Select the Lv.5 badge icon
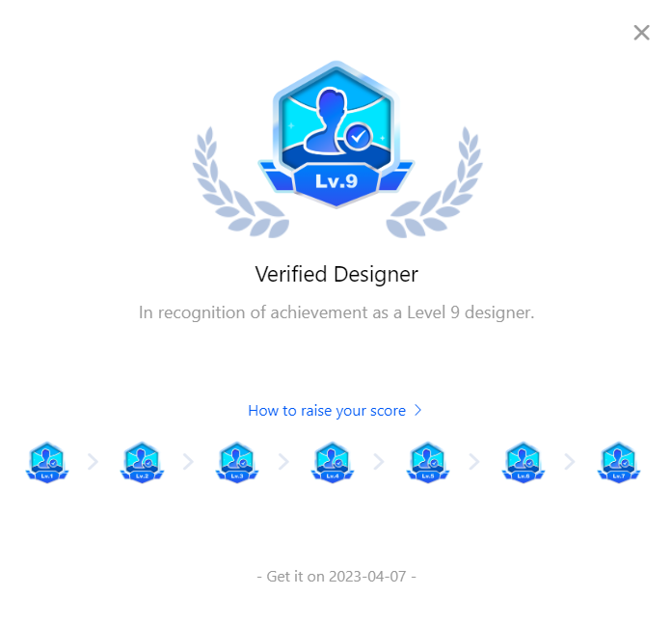 (428, 462)
